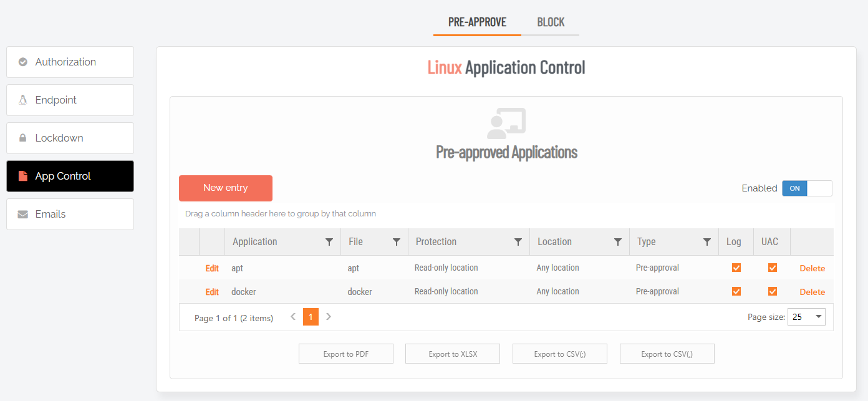
Task: Click the Endpoint penguin icon
Action: pos(23,100)
